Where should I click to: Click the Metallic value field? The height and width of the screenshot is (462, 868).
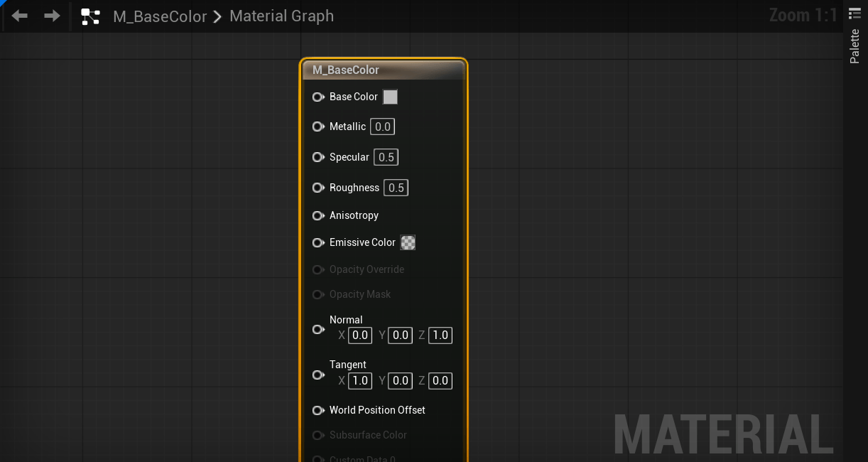coord(382,127)
